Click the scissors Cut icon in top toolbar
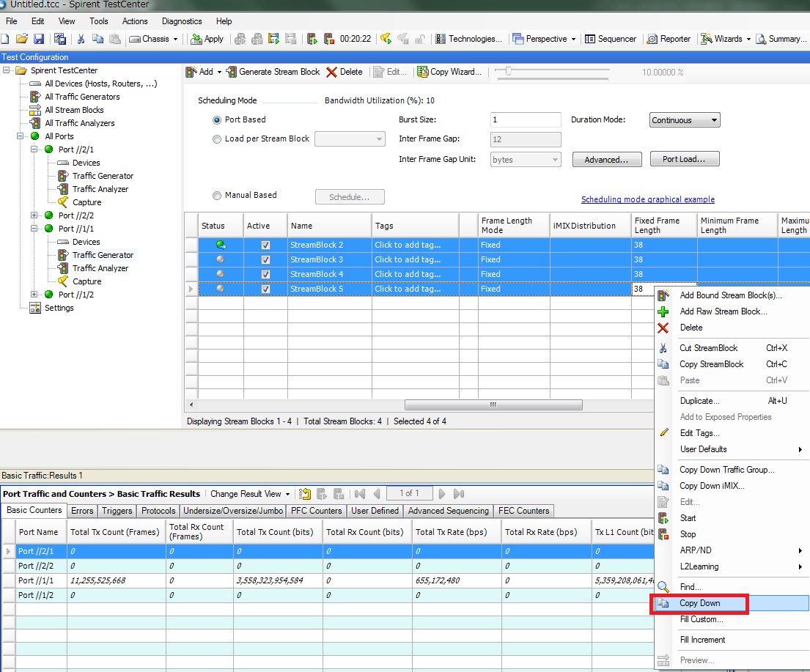 [81, 39]
